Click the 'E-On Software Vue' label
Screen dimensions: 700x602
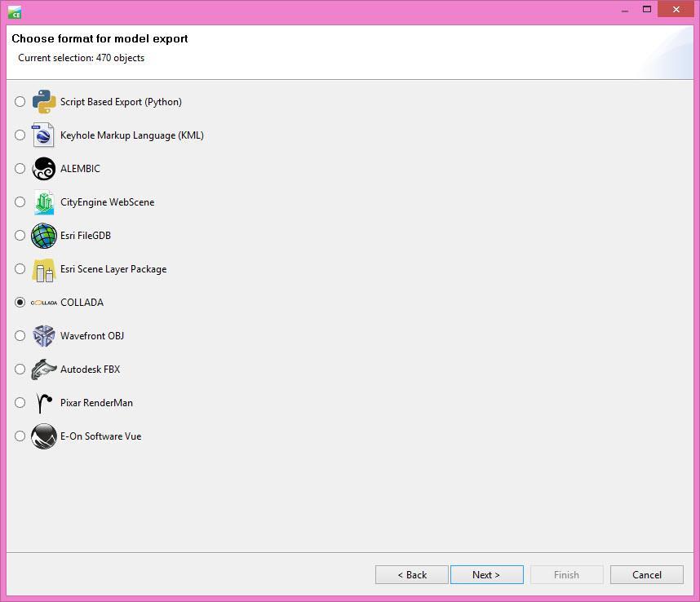point(101,436)
